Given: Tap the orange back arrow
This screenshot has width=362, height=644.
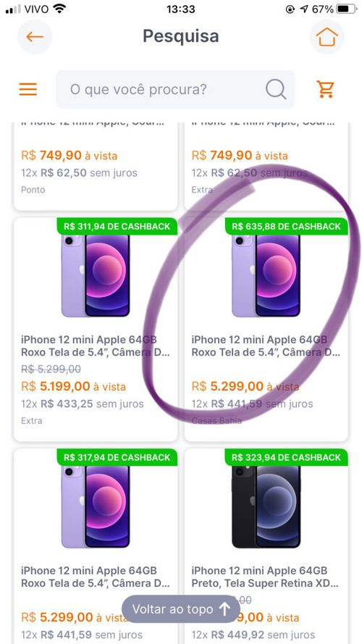Looking at the screenshot, I should [x=35, y=36].
